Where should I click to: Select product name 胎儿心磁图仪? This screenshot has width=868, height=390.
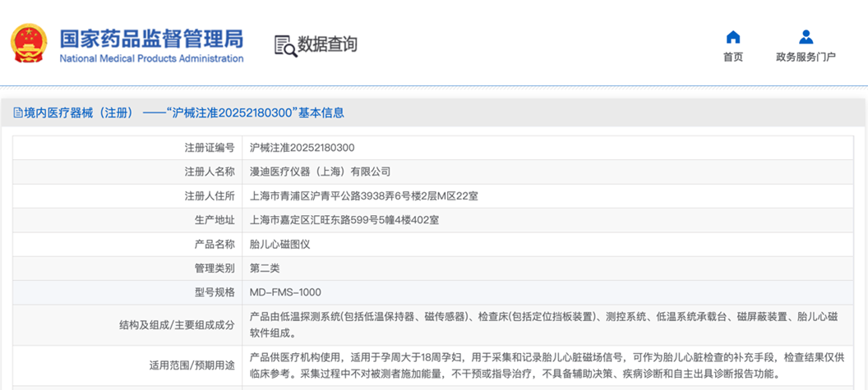(279, 244)
